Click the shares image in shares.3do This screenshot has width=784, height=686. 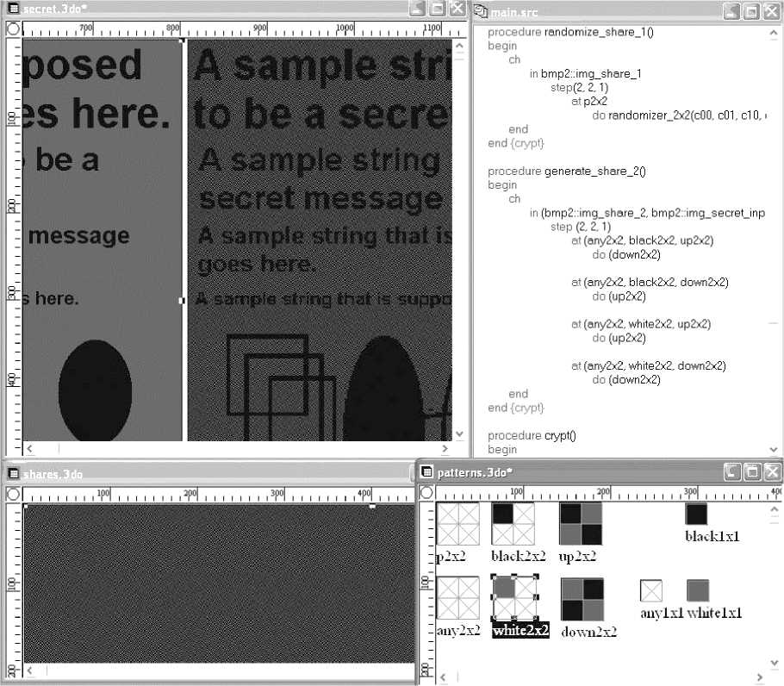pyautogui.click(x=219, y=583)
